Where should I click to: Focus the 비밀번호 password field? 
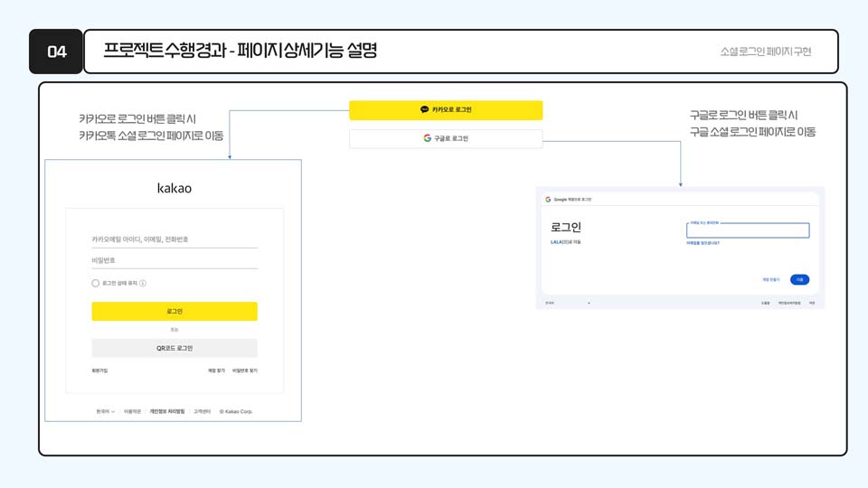[x=175, y=260]
